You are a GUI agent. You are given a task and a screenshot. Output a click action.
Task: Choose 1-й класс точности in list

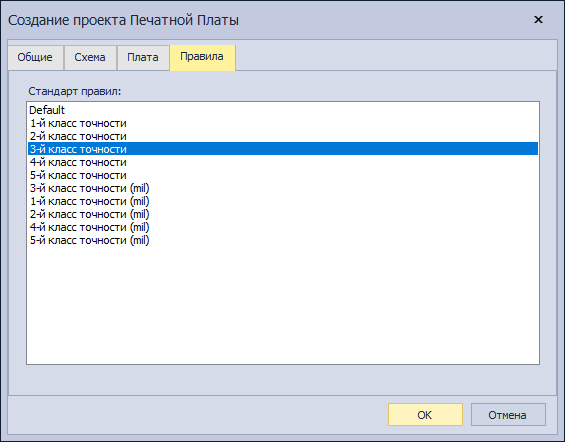(x=283, y=123)
